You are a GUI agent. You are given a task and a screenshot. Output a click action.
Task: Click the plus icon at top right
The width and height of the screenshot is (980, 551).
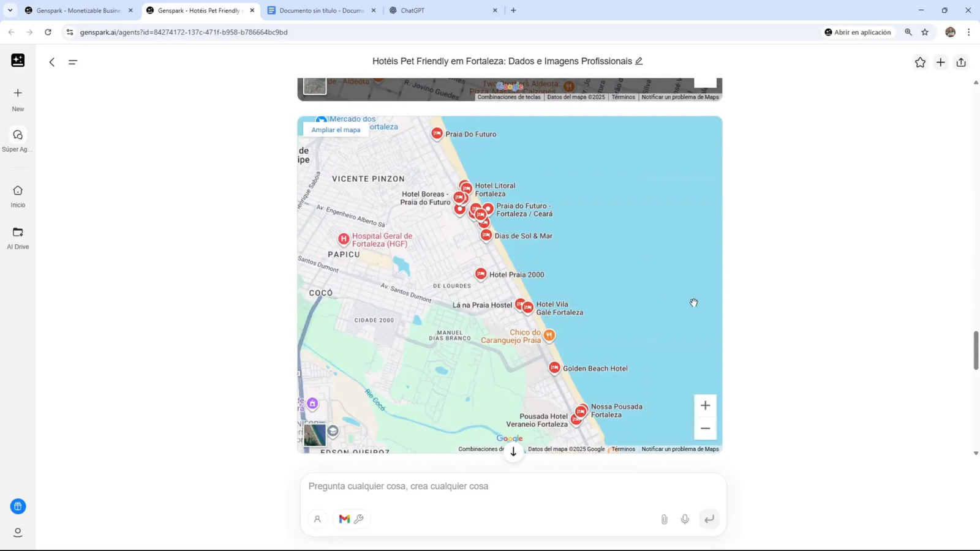(941, 62)
